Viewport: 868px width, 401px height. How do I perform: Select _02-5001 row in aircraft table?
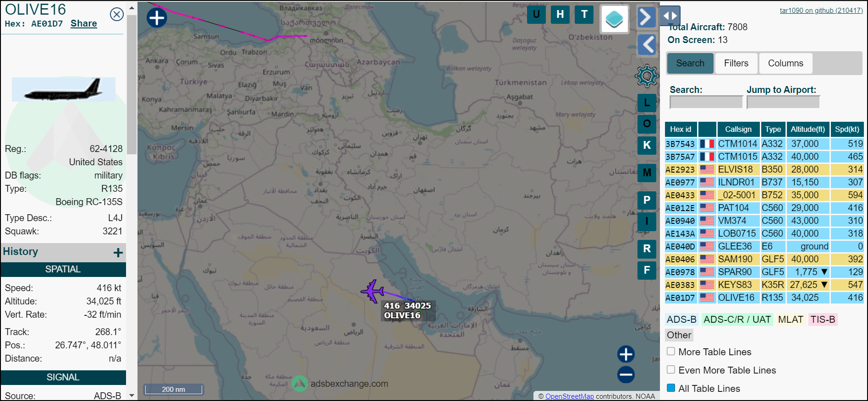pyautogui.click(x=764, y=195)
